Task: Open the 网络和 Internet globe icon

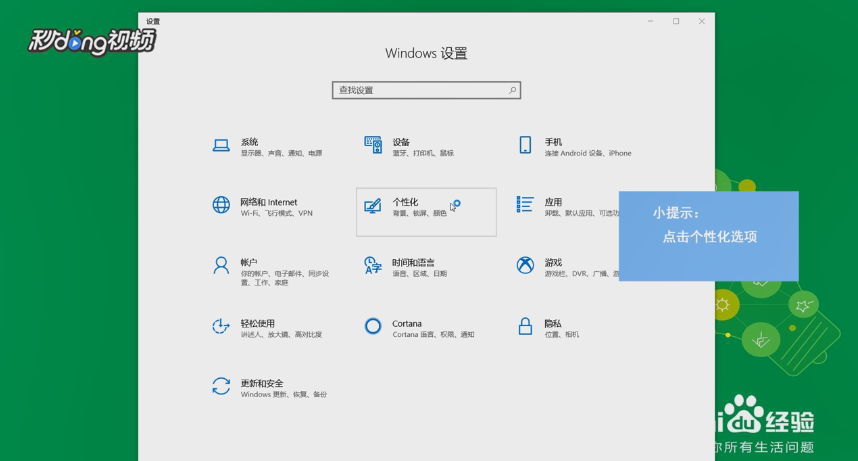Action: pyautogui.click(x=221, y=205)
